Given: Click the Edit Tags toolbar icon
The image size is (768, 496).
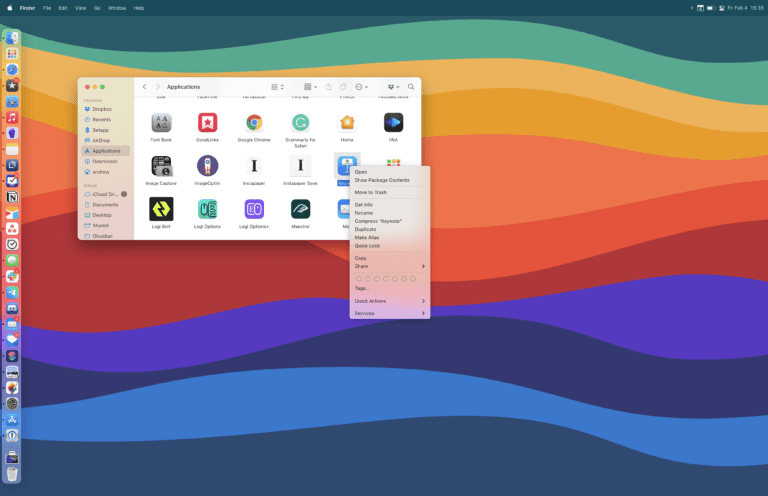Looking at the screenshot, I should point(343,87).
